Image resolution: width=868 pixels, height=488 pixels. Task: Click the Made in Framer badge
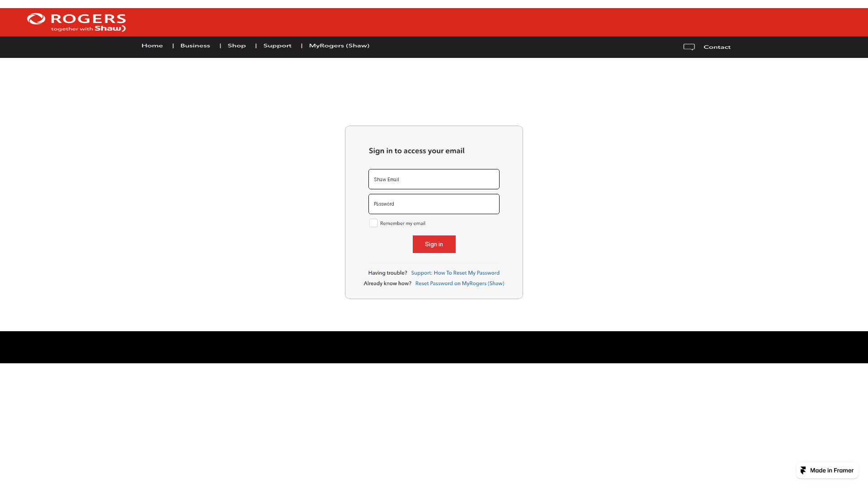click(x=827, y=470)
